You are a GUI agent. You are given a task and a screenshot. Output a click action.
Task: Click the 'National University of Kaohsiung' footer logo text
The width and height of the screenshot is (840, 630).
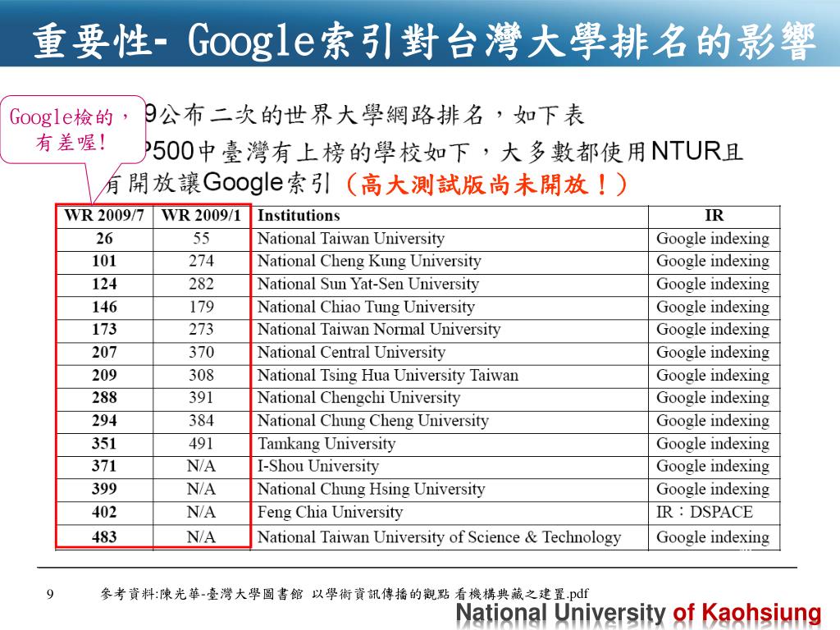[x=638, y=614]
